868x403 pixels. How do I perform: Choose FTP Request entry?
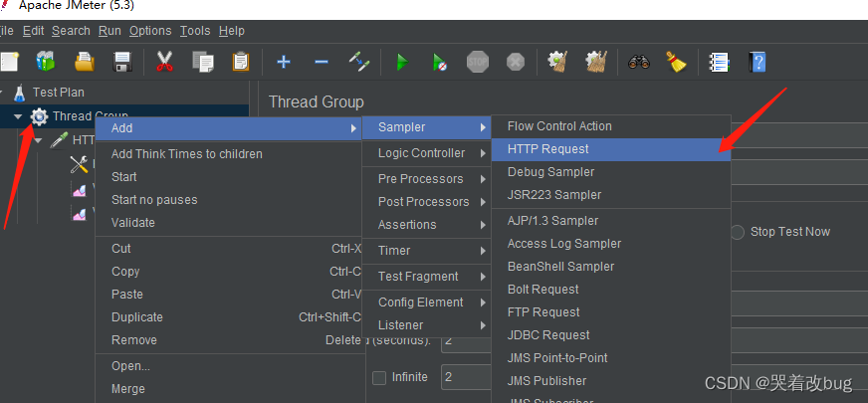click(611, 312)
